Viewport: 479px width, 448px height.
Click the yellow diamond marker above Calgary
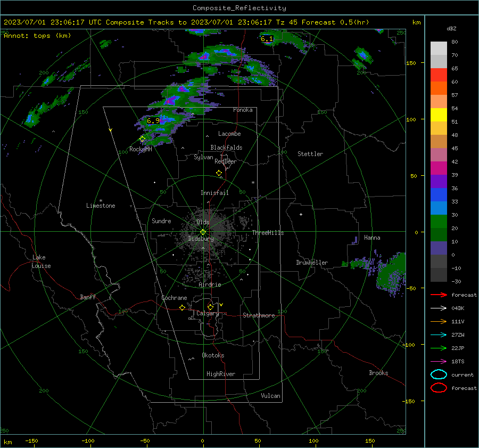point(210,307)
